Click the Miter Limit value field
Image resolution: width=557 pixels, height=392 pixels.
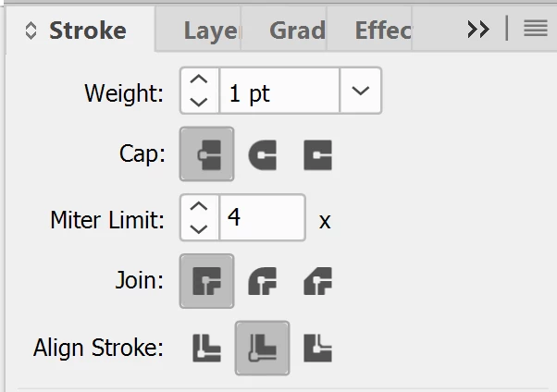[x=263, y=218]
